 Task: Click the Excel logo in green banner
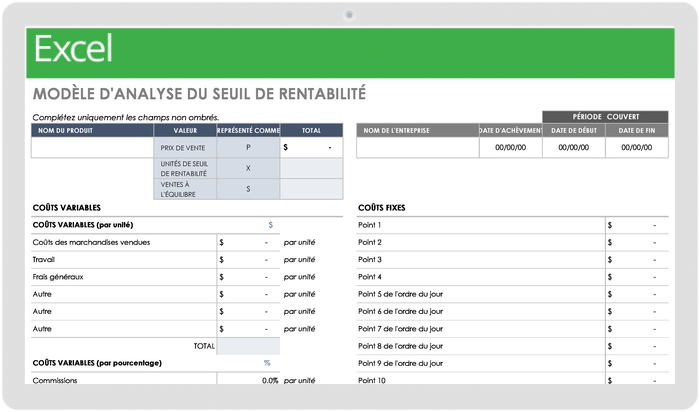coord(73,49)
